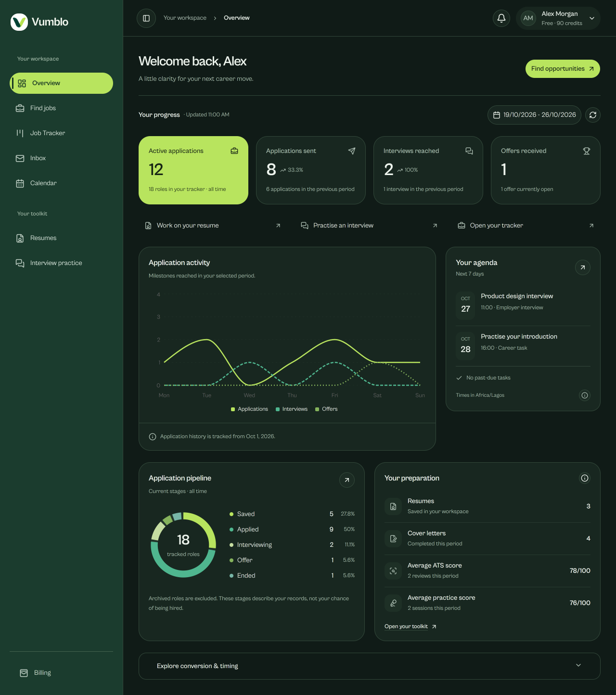The image size is (616, 695).
Task: Click Open your toolkit link
Action: (x=411, y=627)
